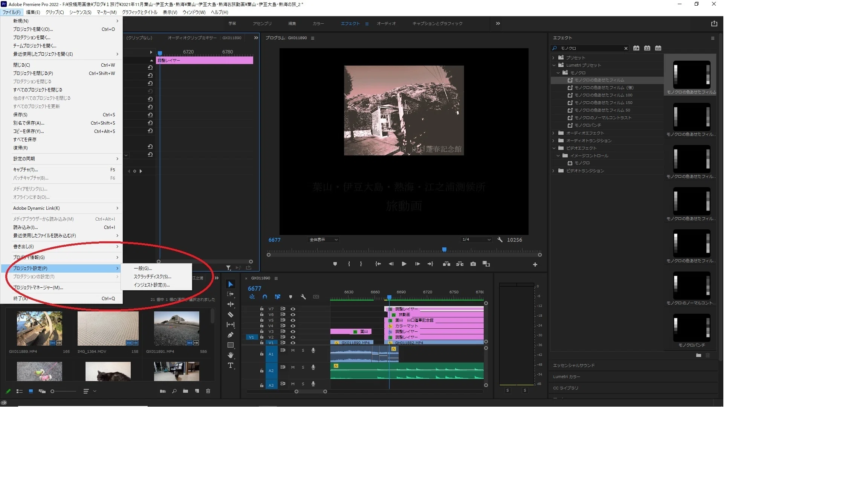Click Go to Out point button
868x488 pixels.
click(x=430, y=264)
